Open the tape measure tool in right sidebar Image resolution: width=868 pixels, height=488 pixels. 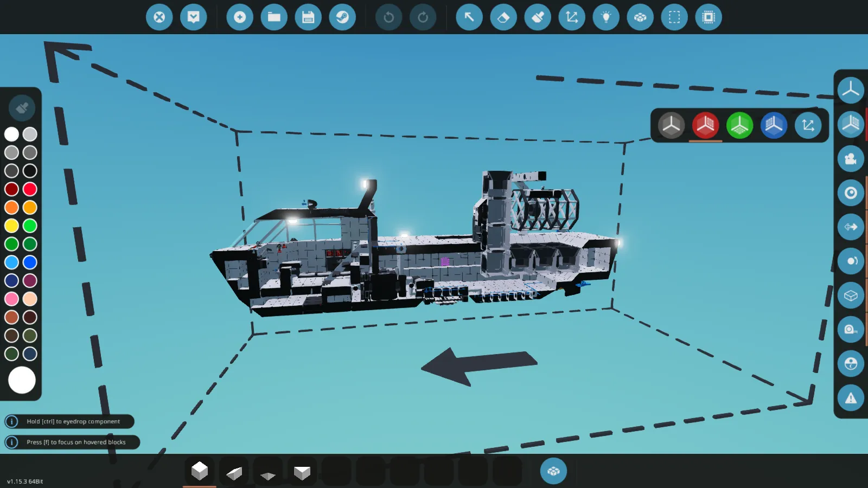851,329
